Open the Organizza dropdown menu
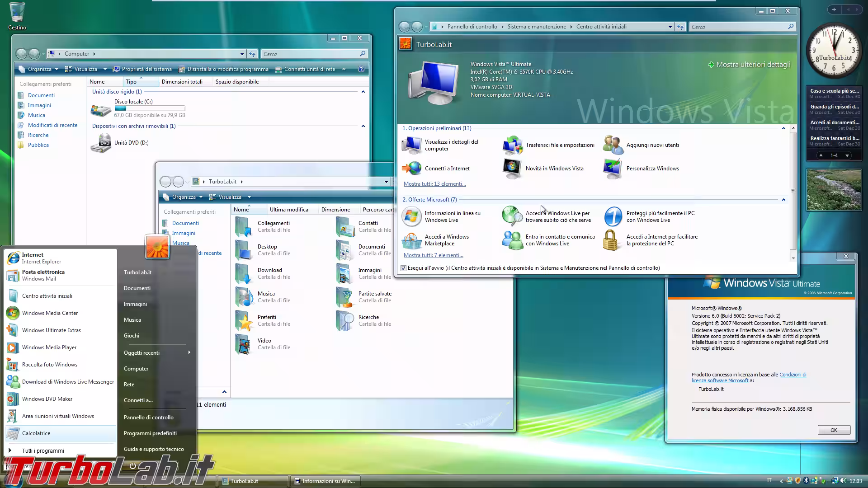The width and height of the screenshot is (868, 488). [41, 69]
